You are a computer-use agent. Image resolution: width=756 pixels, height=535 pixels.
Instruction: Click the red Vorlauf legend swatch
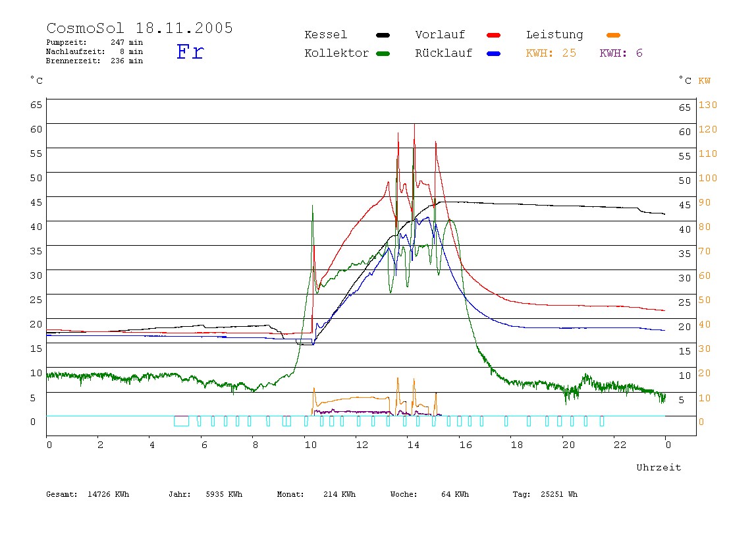(x=494, y=35)
